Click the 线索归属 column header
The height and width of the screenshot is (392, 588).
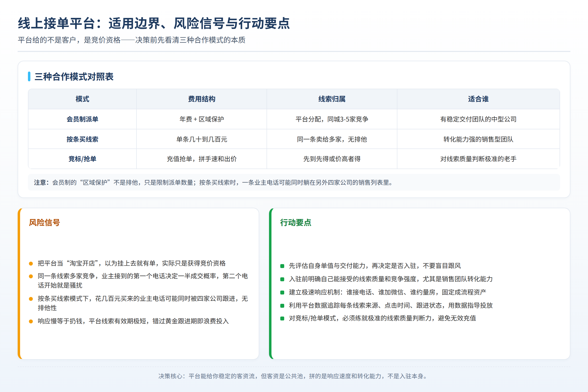pyautogui.click(x=332, y=99)
